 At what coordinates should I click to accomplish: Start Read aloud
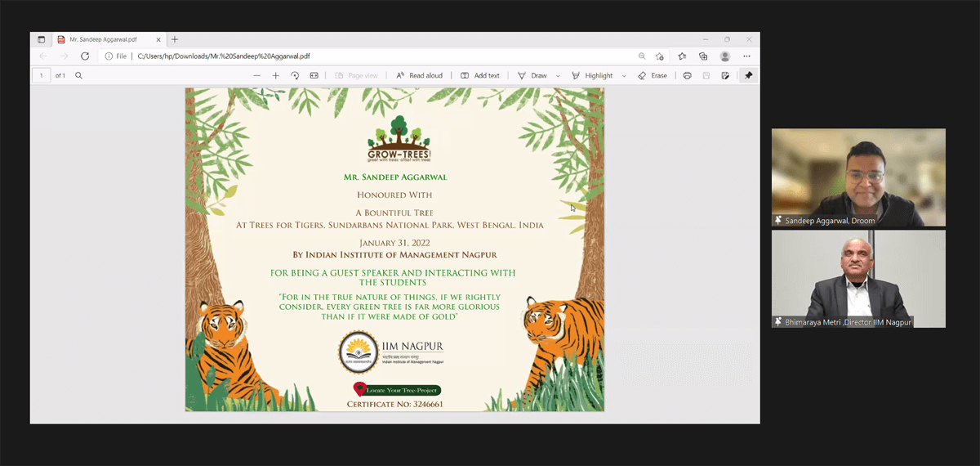pyautogui.click(x=419, y=75)
